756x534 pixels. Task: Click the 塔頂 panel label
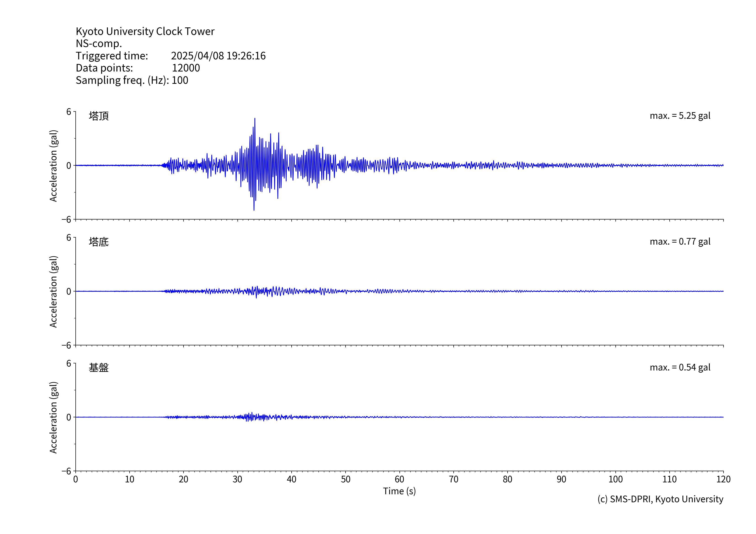[x=98, y=116]
